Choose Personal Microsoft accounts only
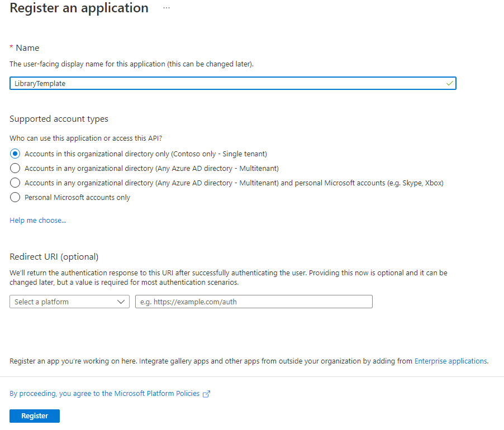504x430 pixels. (15, 197)
